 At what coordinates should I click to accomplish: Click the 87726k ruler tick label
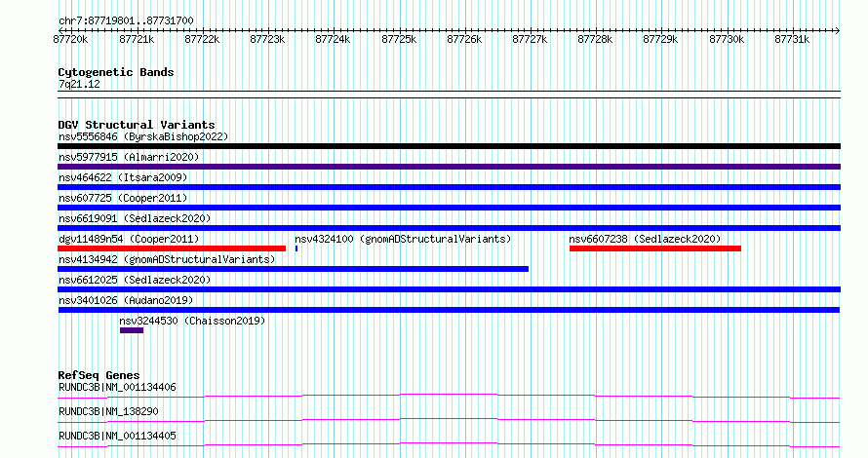[464, 39]
